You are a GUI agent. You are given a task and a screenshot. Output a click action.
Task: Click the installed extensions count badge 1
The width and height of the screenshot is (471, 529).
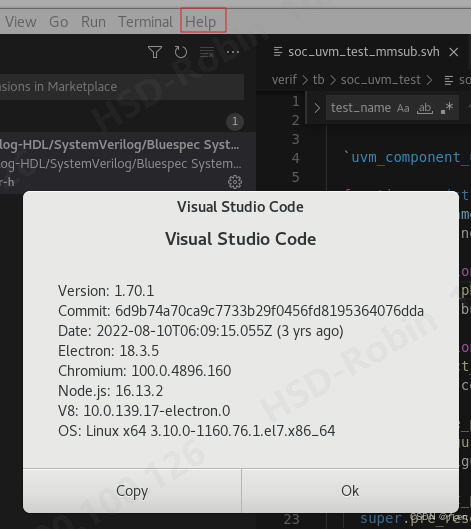(x=235, y=121)
